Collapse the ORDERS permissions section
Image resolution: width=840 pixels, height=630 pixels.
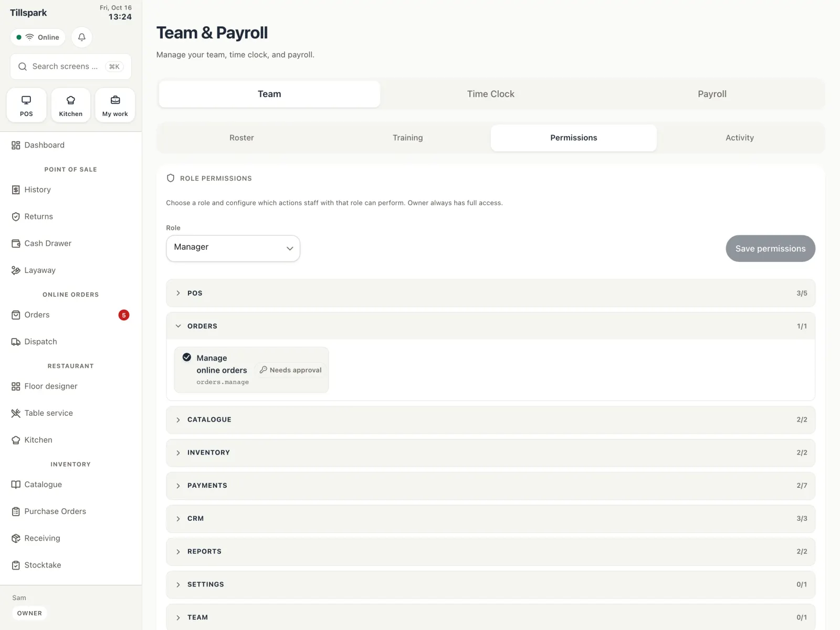pos(491,326)
